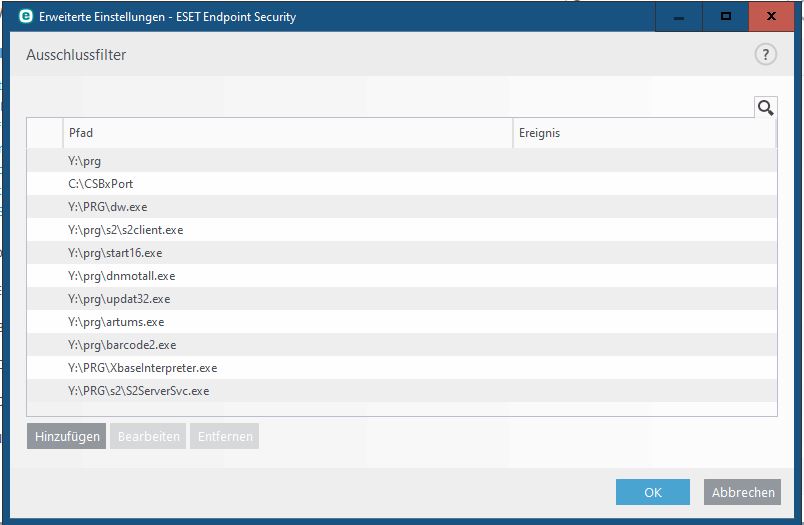Screen dimensions: 804x525
Task: Open help via question mark icon
Action: [765, 54]
